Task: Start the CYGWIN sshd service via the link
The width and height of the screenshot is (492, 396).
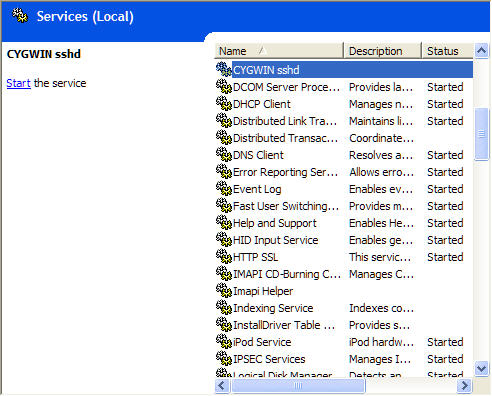Action: [18, 83]
